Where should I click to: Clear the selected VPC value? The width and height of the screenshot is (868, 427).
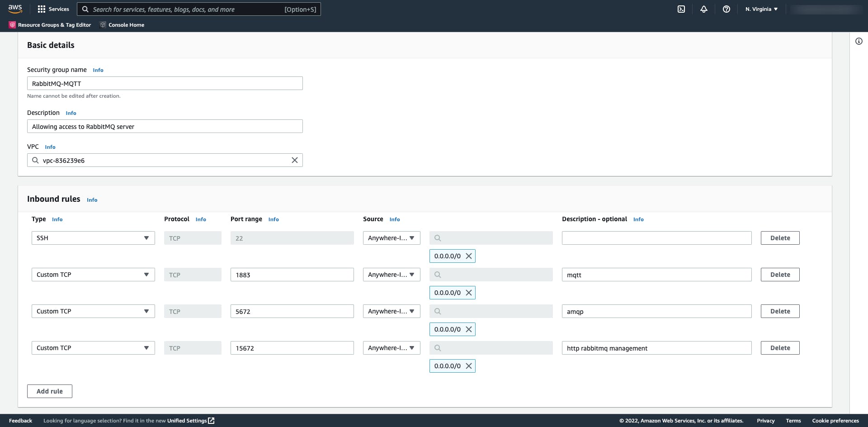click(295, 160)
